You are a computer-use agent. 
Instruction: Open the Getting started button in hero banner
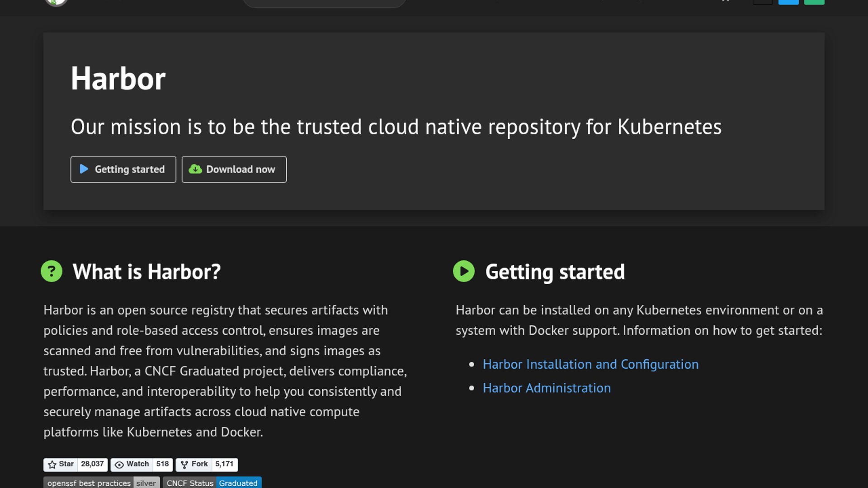coord(123,169)
